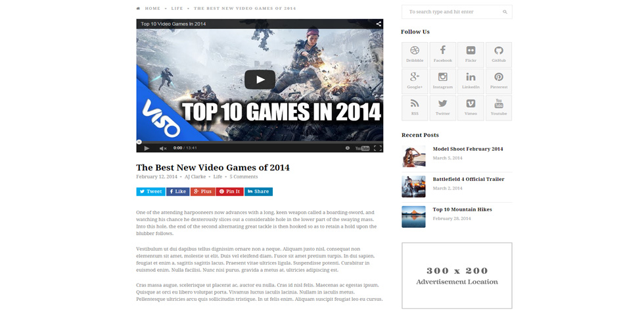
Task: Click the Pin It button
Action: pos(229,192)
